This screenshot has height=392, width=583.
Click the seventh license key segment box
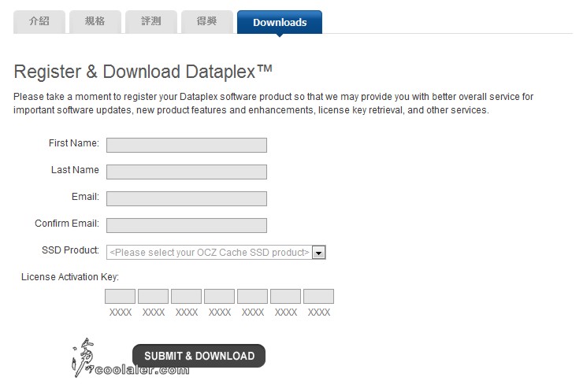point(318,297)
